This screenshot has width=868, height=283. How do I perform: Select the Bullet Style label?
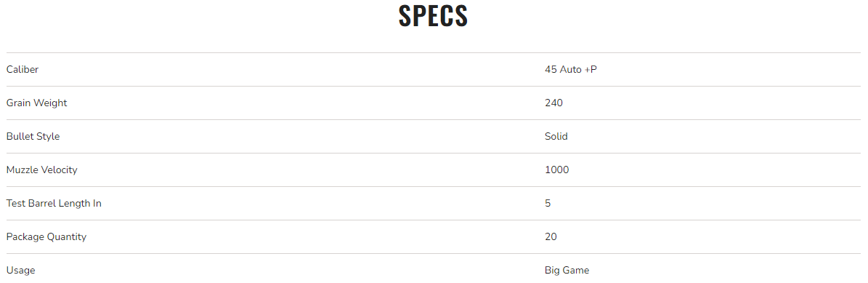pos(33,136)
